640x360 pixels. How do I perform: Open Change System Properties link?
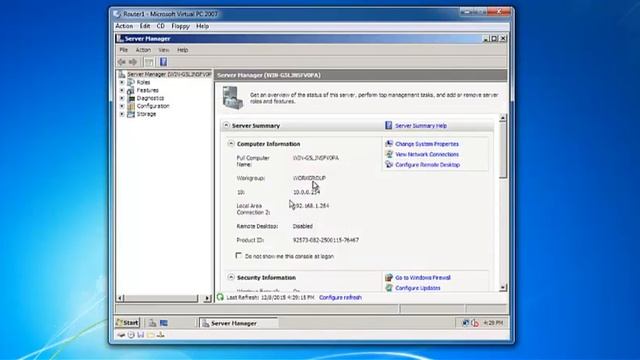click(427, 144)
